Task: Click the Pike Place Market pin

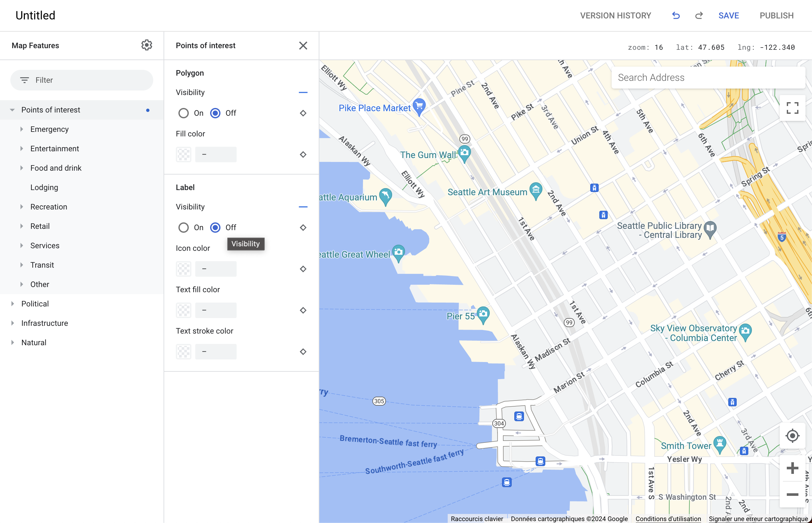Action: click(x=419, y=106)
